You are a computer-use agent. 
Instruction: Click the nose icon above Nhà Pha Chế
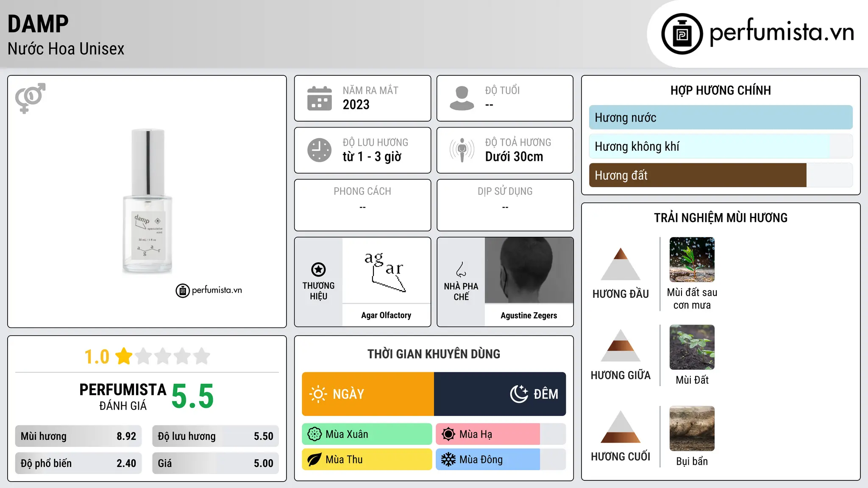pyautogui.click(x=461, y=269)
